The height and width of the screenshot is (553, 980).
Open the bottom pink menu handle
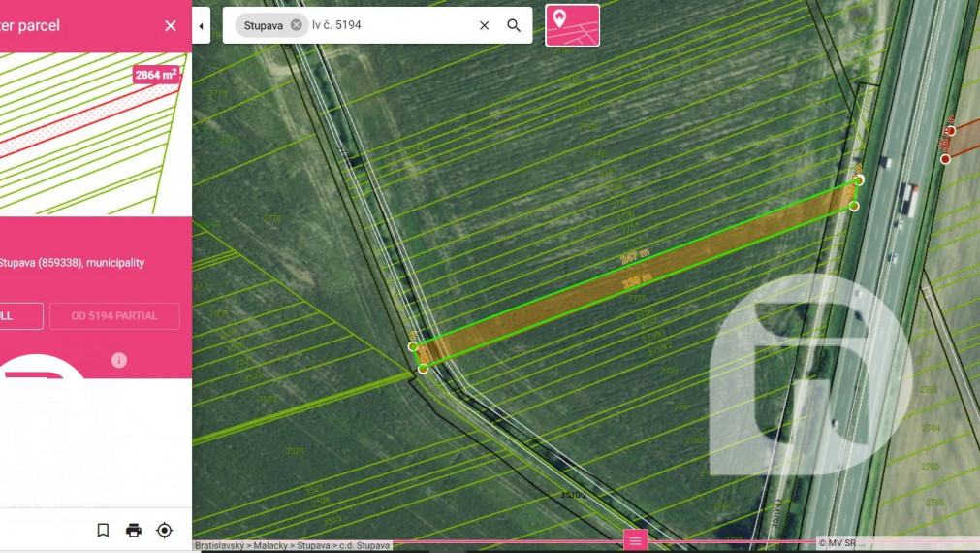[x=635, y=541]
